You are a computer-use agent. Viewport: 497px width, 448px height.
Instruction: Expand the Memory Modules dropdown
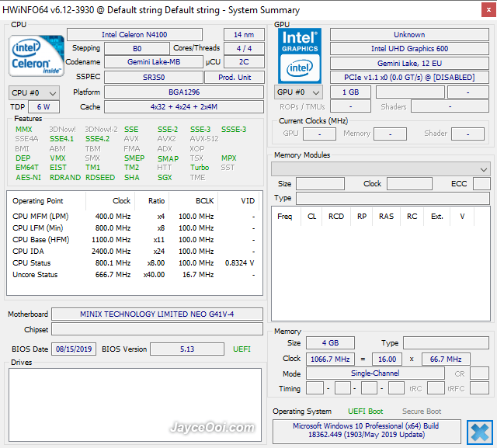point(381,169)
